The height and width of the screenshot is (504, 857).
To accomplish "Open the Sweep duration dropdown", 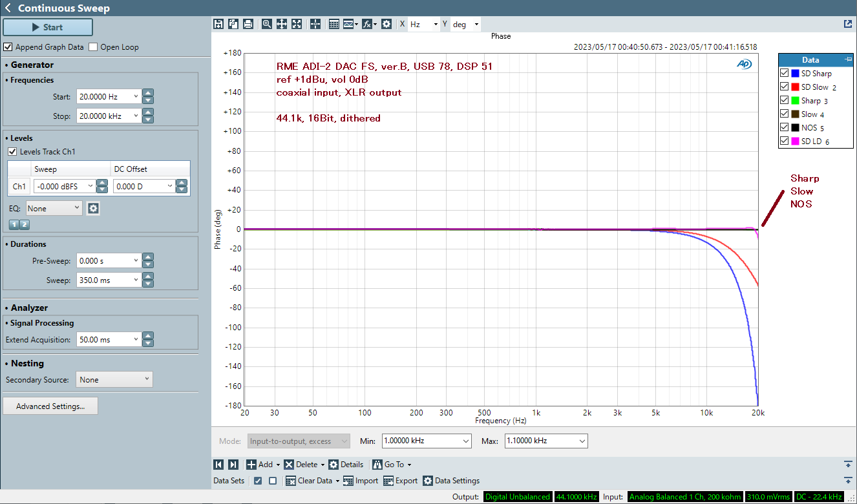I will tap(135, 280).
